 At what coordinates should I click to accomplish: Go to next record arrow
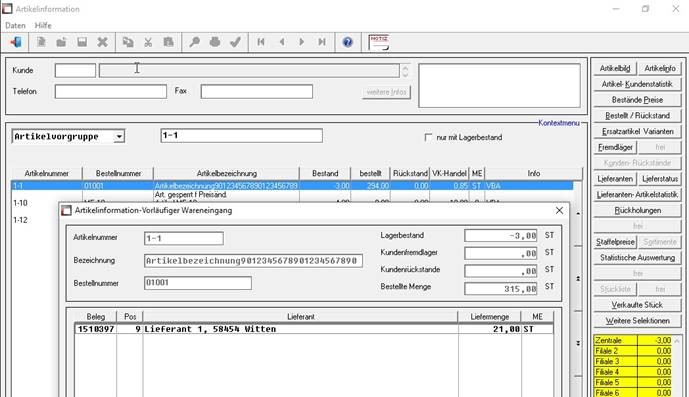point(301,42)
